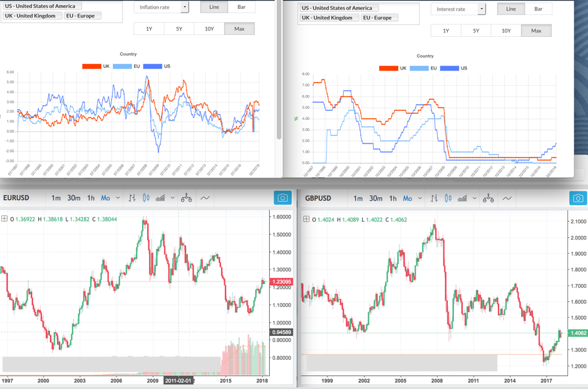Switch inflation chart to Bar view

pyautogui.click(x=241, y=8)
